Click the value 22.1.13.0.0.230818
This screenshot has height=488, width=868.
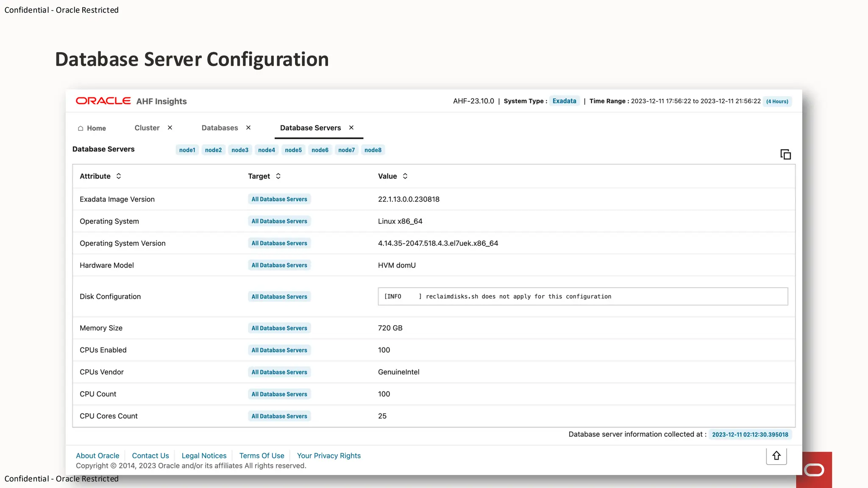point(409,199)
